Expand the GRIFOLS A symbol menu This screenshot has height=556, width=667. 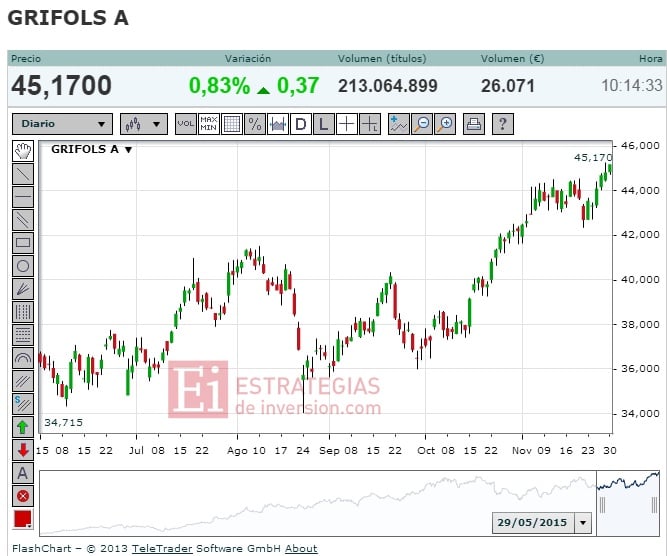(x=128, y=150)
